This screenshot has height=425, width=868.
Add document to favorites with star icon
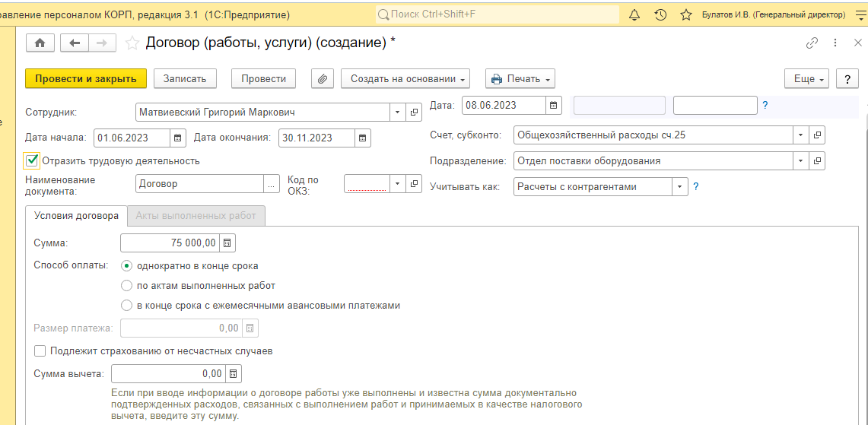(132, 43)
